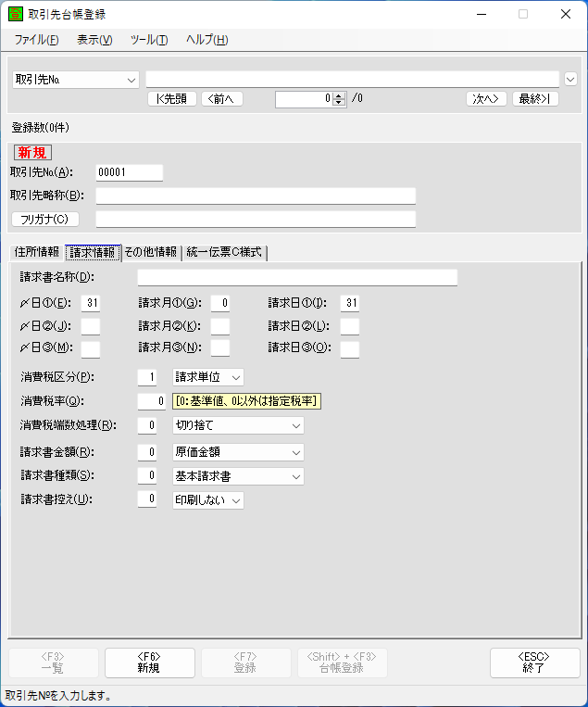
Task: Open the ヘルプ(H) menu
Action: pos(207,40)
